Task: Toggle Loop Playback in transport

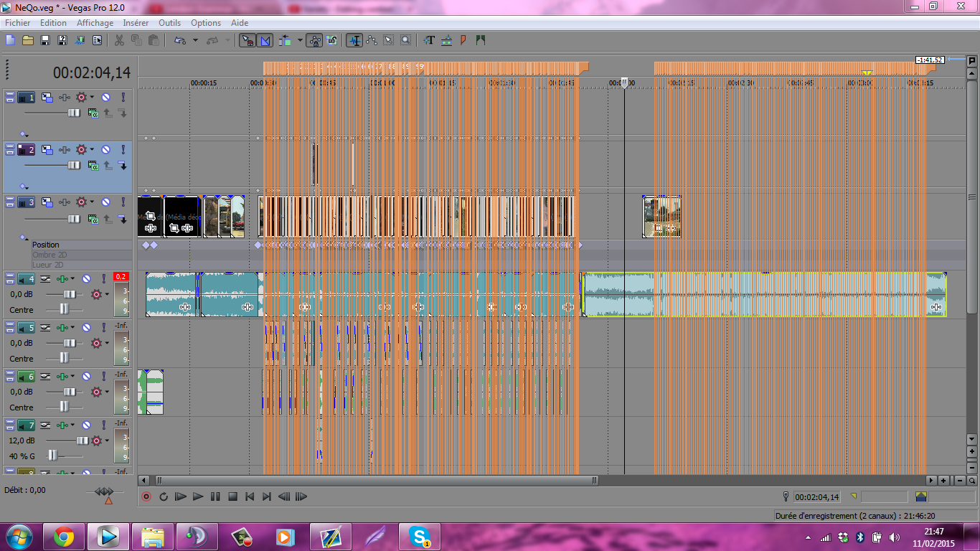Action: (164, 496)
